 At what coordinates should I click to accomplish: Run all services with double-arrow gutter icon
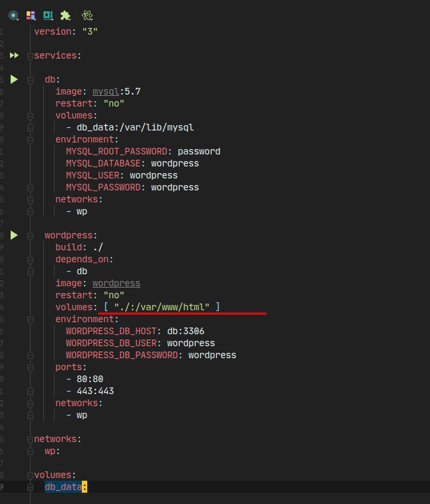[x=14, y=55]
